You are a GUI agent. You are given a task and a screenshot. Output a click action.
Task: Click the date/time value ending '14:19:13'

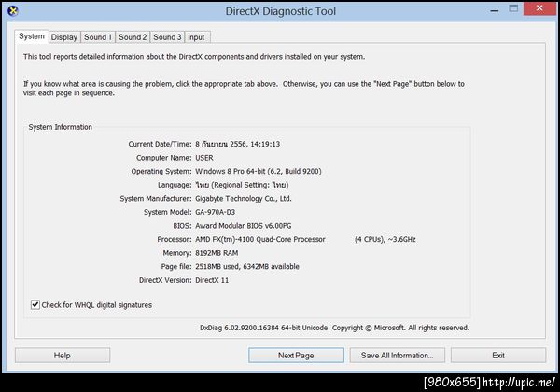tap(237, 145)
